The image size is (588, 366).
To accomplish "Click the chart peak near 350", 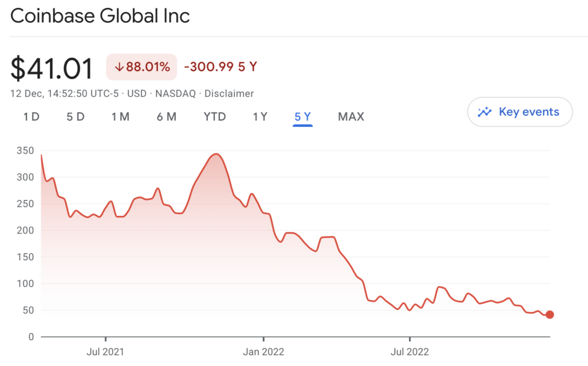I will pyautogui.click(x=216, y=154).
